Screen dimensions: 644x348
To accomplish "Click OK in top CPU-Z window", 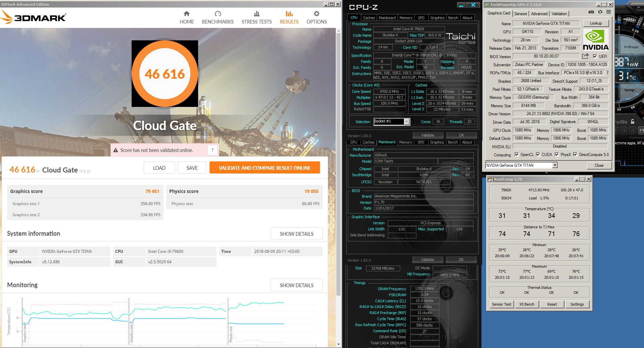I will pyautogui.click(x=461, y=135).
